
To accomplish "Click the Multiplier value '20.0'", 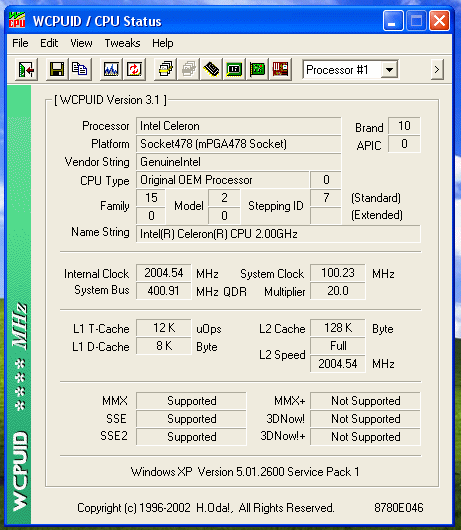I will click(338, 291).
